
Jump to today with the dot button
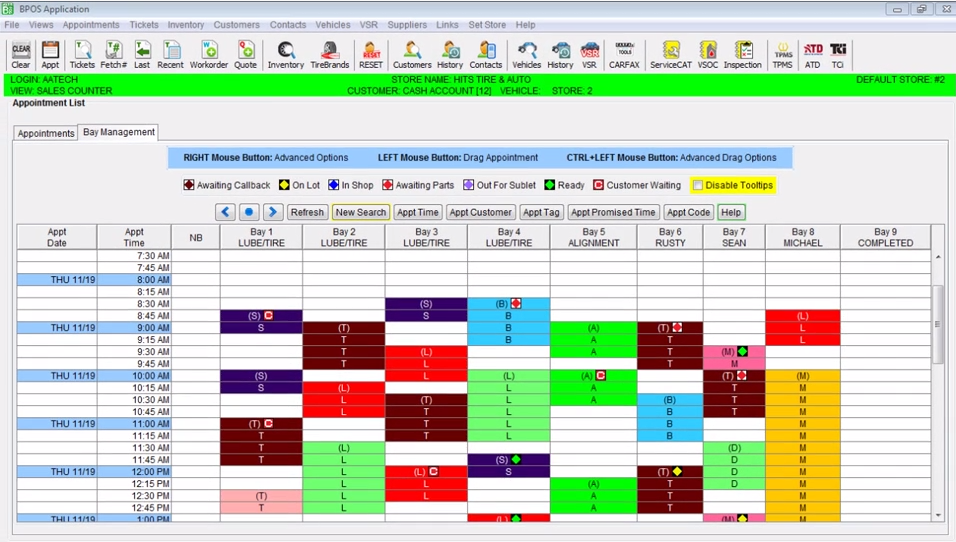(x=249, y=212)
